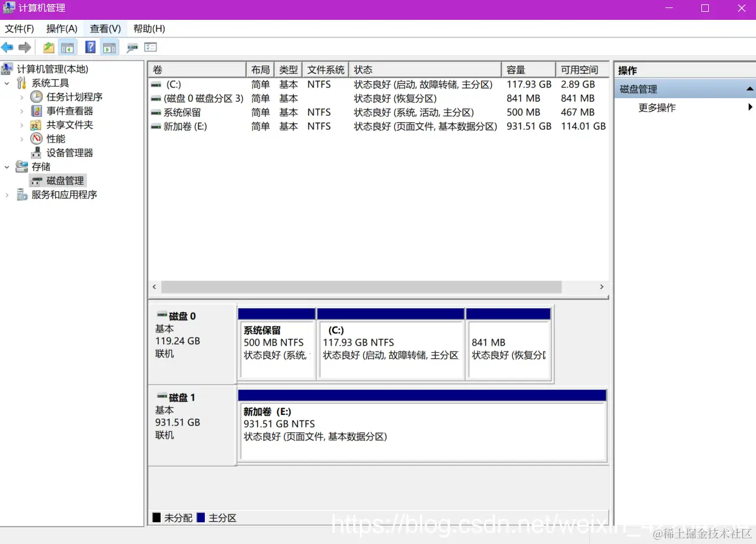Click the volume list scrollbar left arrow
Viewport: 756px width, 544px height.
click(155, 287)
